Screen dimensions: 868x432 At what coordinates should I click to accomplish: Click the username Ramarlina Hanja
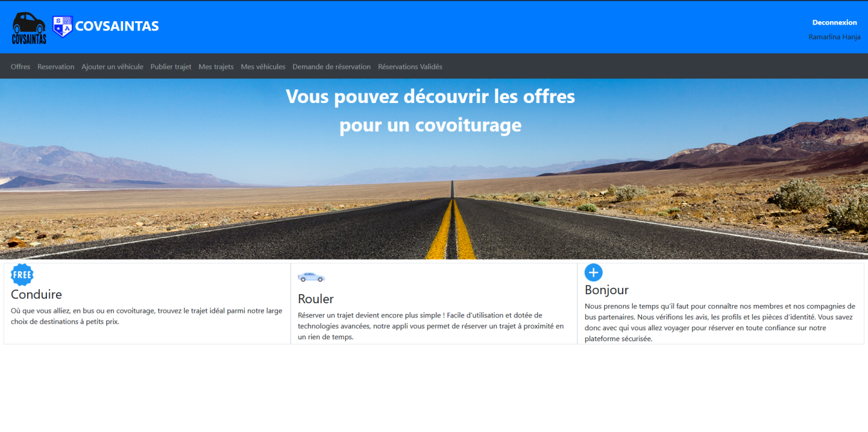pyautogui.click(x=834, y=37)
